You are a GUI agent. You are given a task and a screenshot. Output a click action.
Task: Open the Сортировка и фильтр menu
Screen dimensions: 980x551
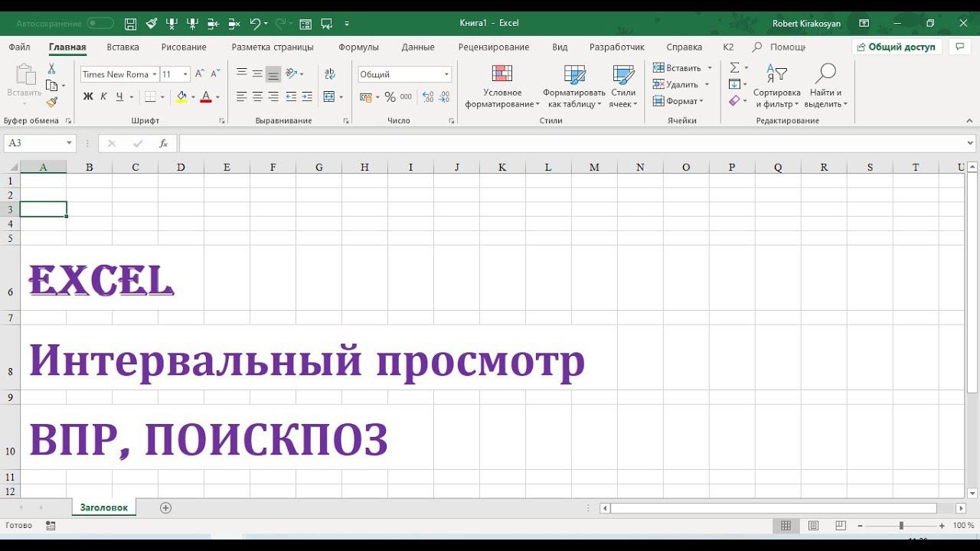pos(776,86)
